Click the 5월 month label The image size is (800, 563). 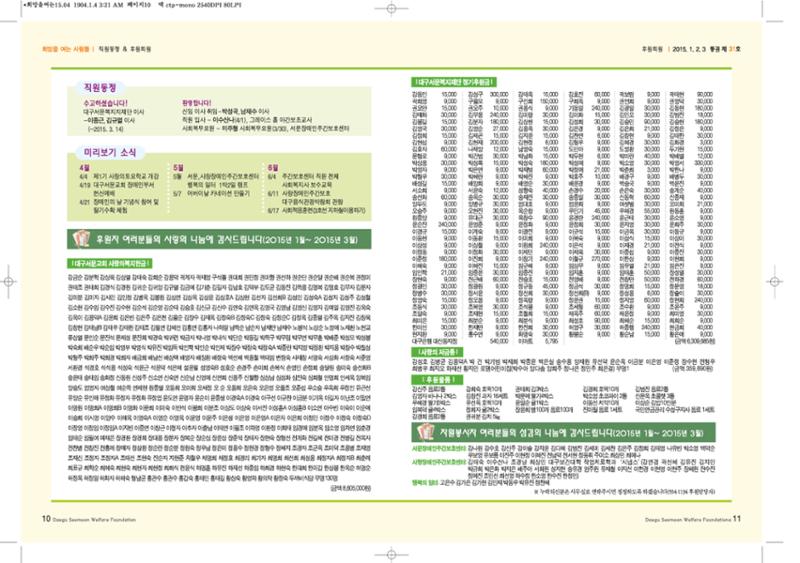(179, 167)
